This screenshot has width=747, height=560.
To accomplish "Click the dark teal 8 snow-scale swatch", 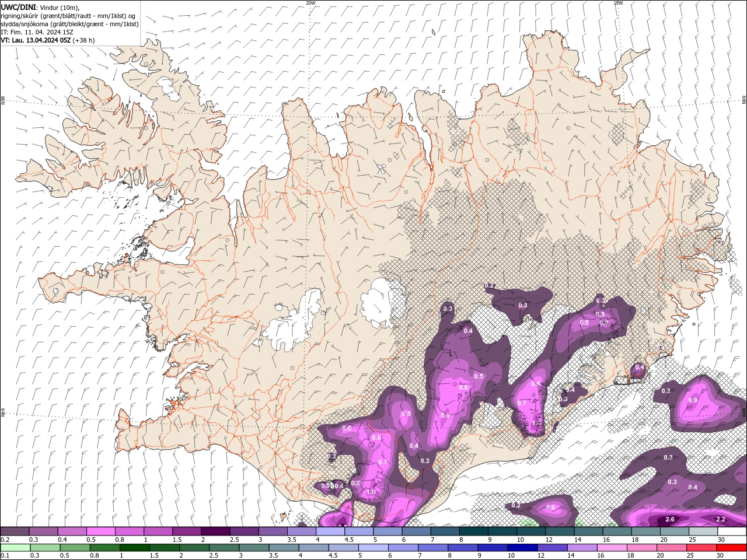I will (473, 531).
